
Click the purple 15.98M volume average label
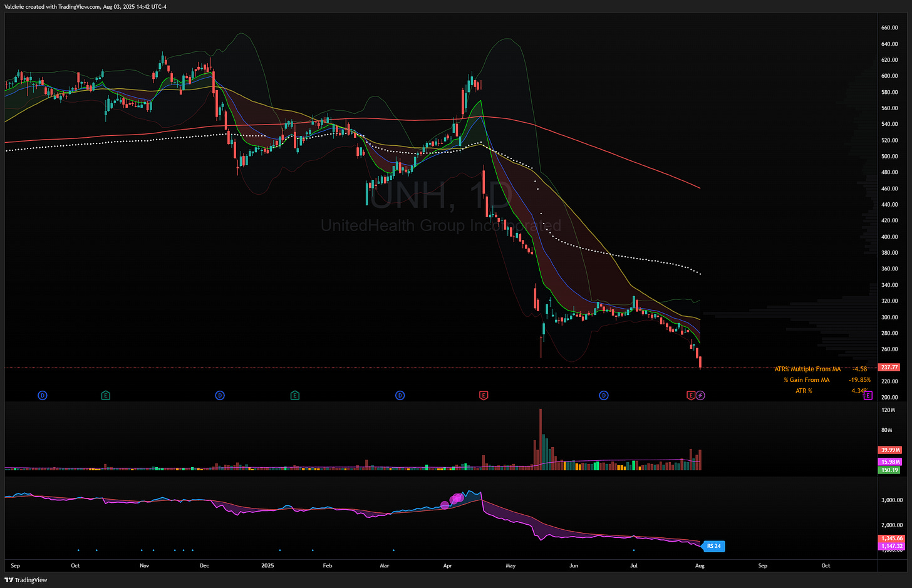coord(890,462)
